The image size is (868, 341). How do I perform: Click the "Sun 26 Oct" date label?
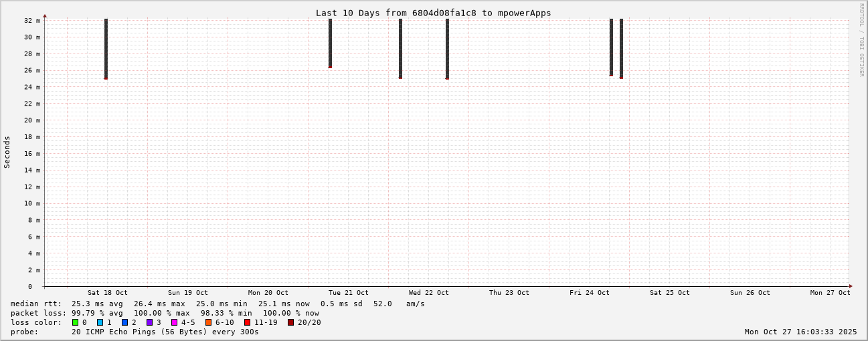[x=750, y=293]
